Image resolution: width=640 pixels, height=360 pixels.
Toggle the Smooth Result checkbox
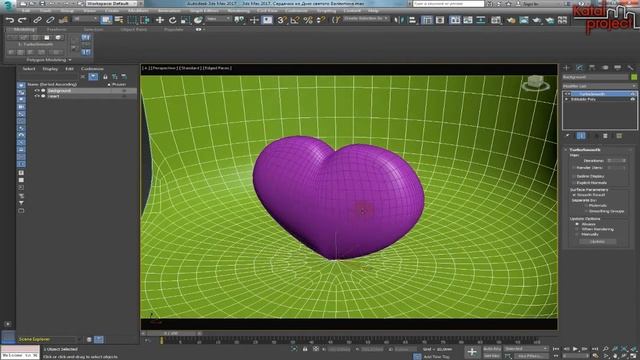pyautogui.click(x=574, y=195)
